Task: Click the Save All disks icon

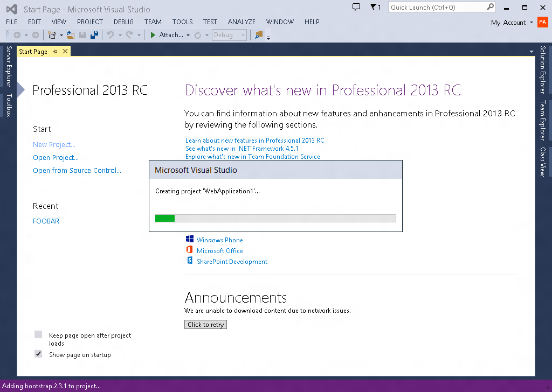Action: point(94,35)
